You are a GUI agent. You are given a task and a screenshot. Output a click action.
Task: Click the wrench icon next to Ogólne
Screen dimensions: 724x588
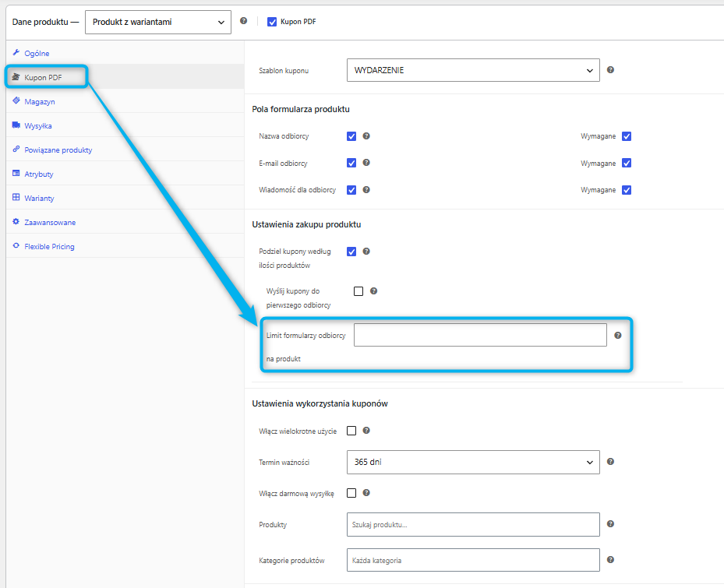16,53
